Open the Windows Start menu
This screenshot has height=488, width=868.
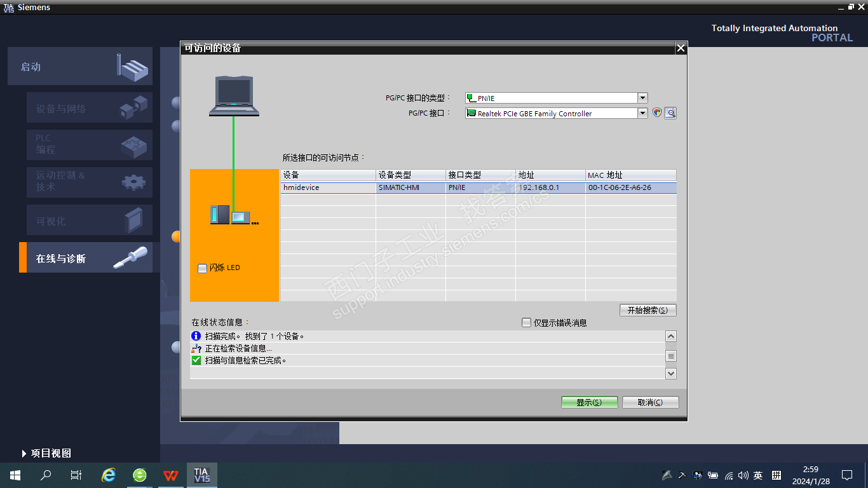tap(15, 475)
